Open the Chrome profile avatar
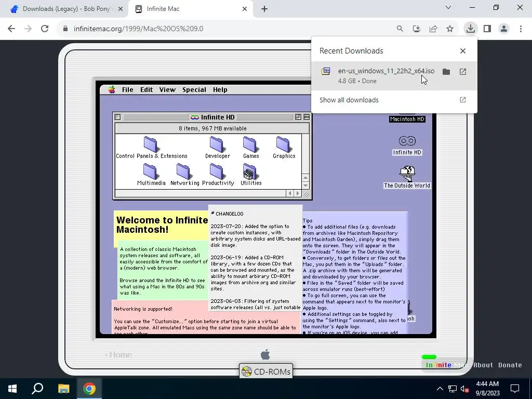This screenshot has height=399, width=532. (x=504, y=29)
